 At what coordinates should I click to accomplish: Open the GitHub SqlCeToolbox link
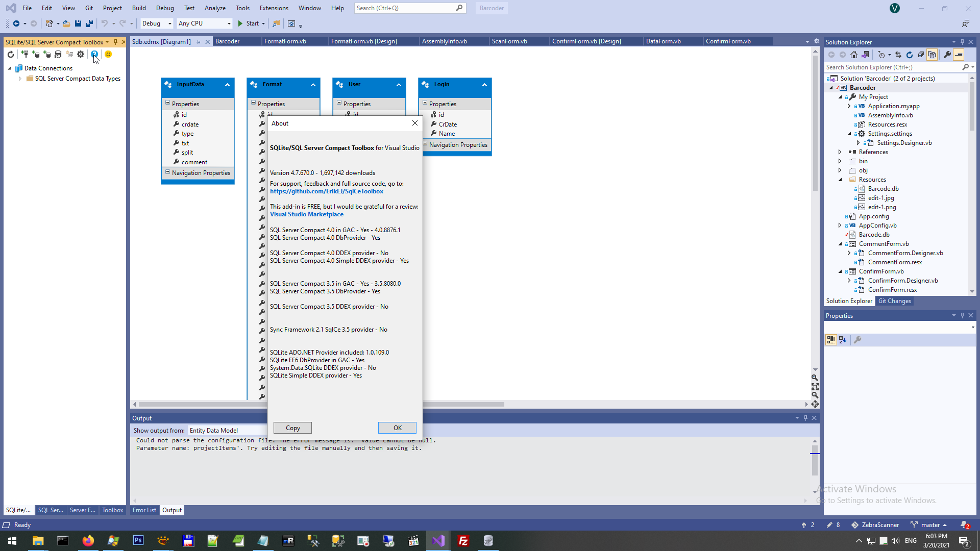[x=327, y=191]
